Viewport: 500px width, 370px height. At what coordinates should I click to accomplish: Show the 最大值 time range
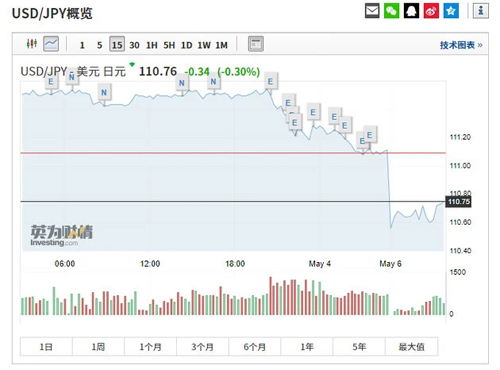pos(412,347)
